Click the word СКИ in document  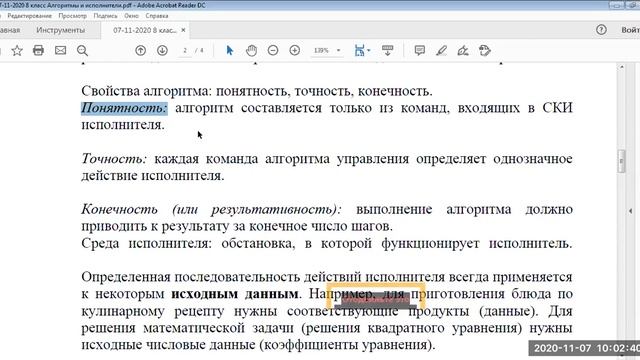pos(558,108)
